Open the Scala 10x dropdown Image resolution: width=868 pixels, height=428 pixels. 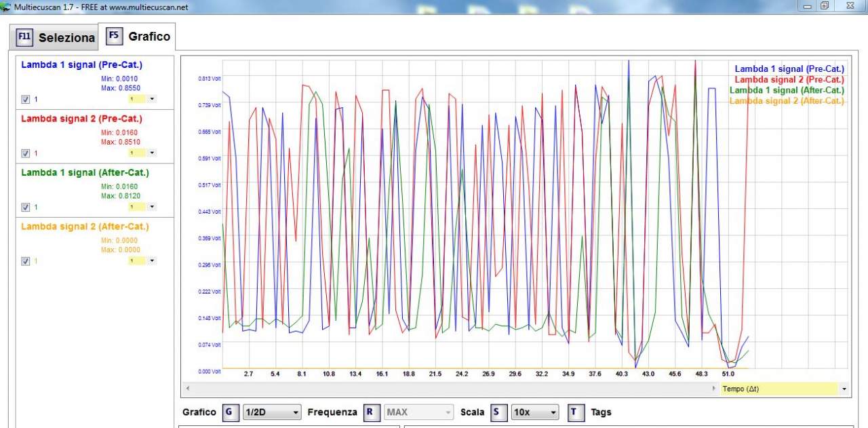coord(535,412)
